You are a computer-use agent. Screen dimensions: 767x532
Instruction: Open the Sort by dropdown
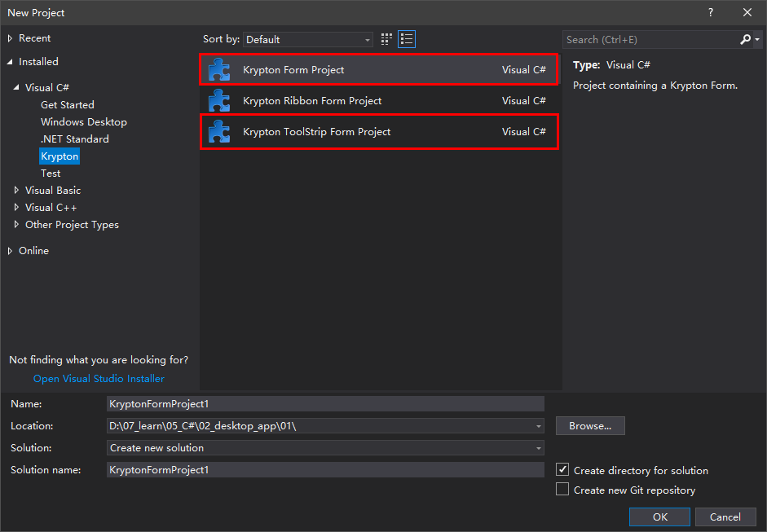click(x=367, y=39)
